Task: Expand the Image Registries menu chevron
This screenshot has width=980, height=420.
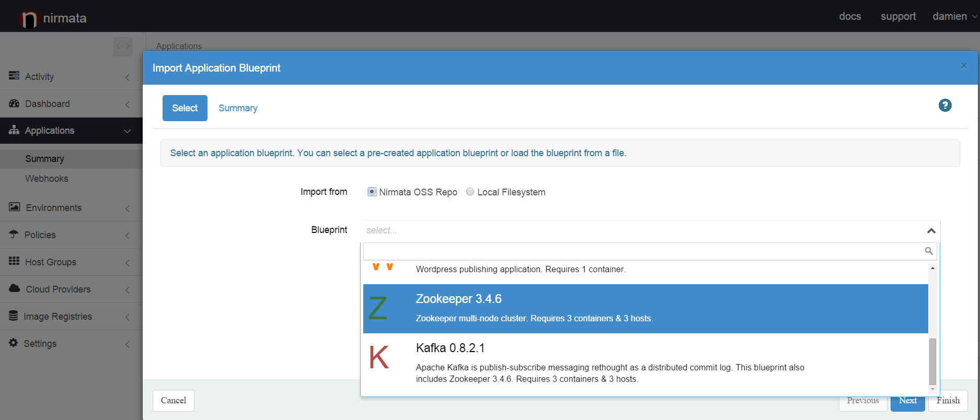Action: coord(128,317)
